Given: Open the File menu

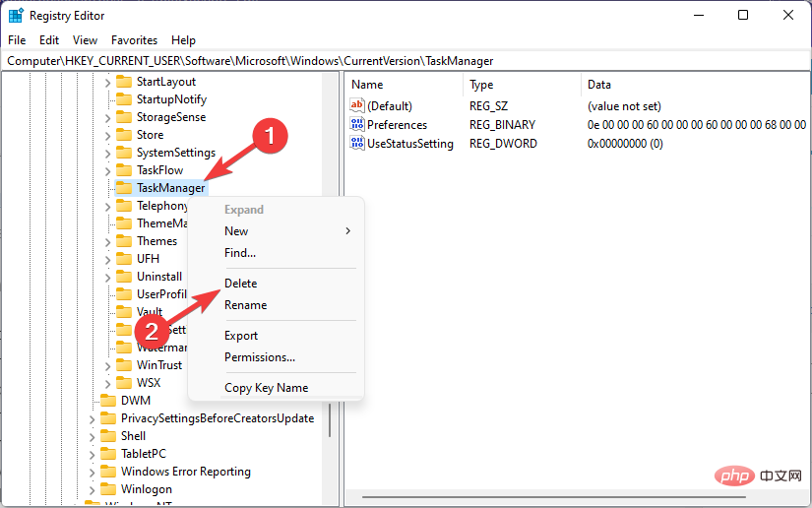Looking at the screenshot, I should 17,40.
